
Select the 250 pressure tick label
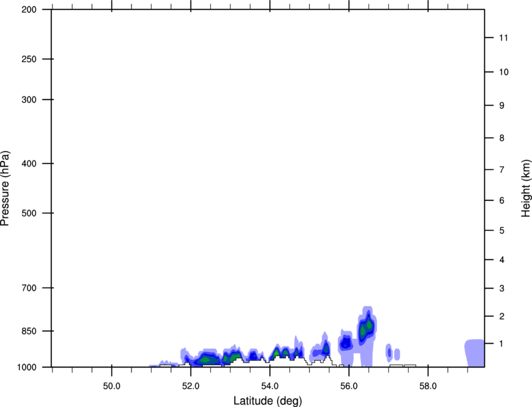[x=29, y=59]
